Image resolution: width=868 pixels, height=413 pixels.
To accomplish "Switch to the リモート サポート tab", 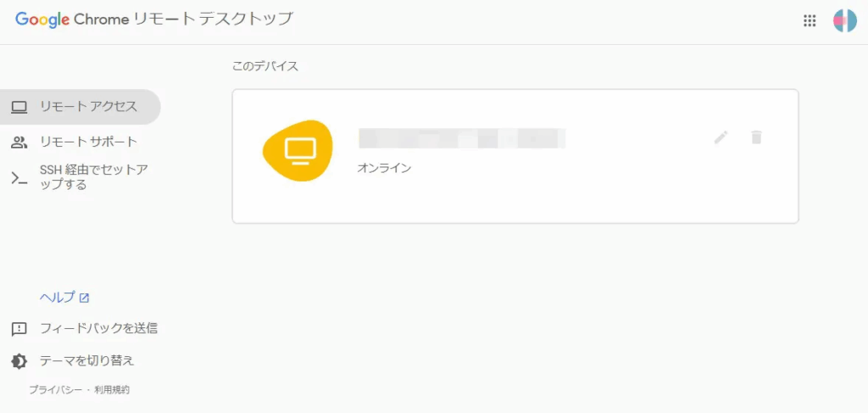I will tap(88, 142).
